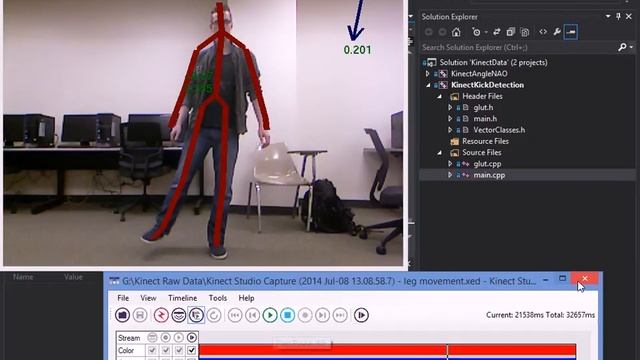
Task: Pin the Solution Explorer panel
Action: 618,16
